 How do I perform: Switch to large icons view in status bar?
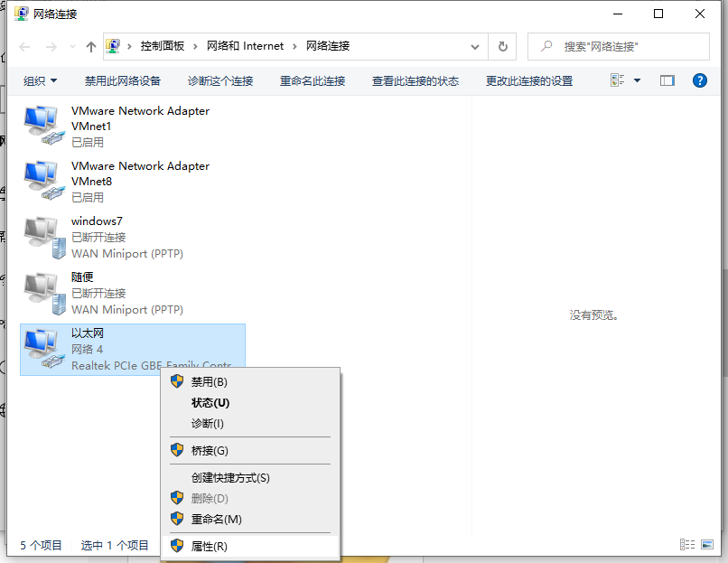point(706,544)
